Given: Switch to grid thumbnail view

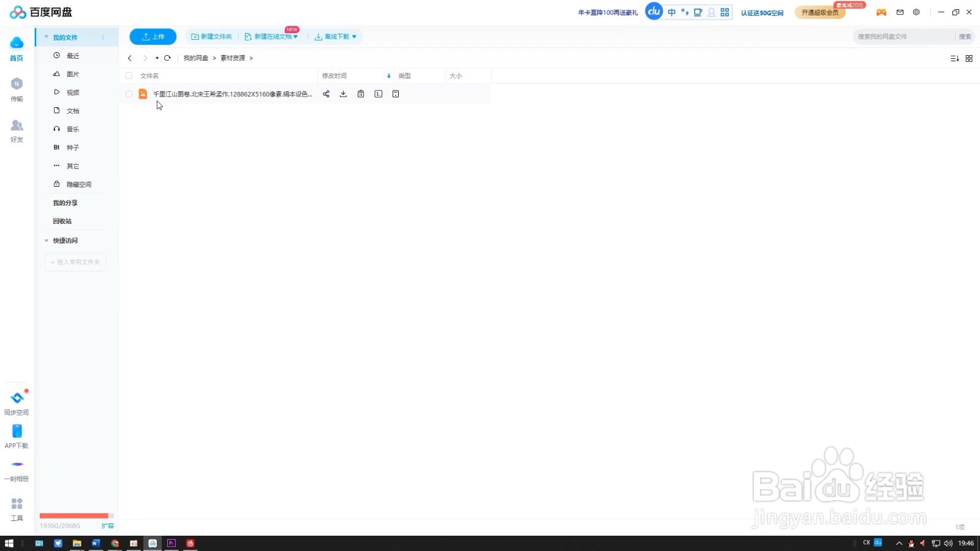Looking at the screenshot, I should click(x=969, y=58).
